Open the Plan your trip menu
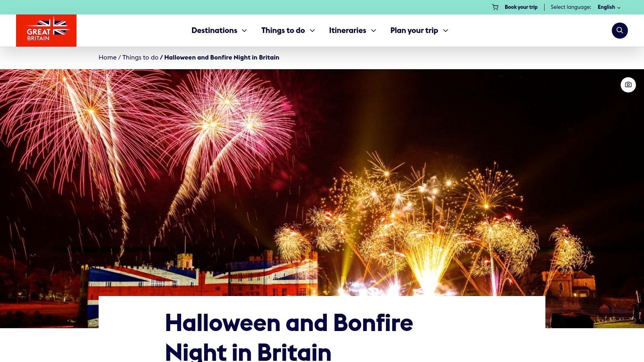The image size is (644, 362). pyautogui.click(x=414, y=31)
